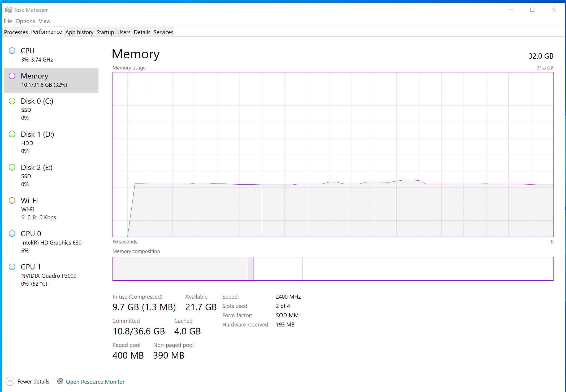
Task: Collapse view with Fewer details arrow
Action: (x=10, y=381)
